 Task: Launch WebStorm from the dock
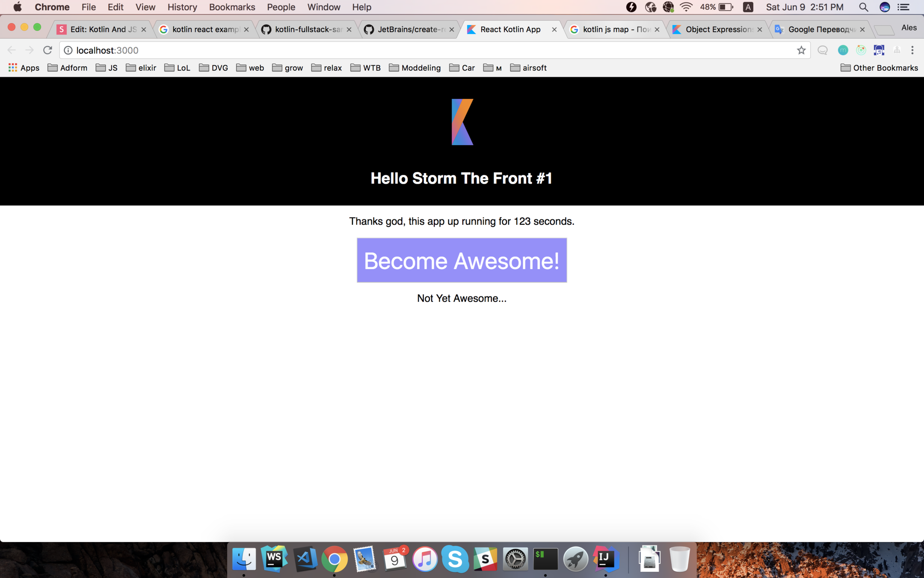274,559
